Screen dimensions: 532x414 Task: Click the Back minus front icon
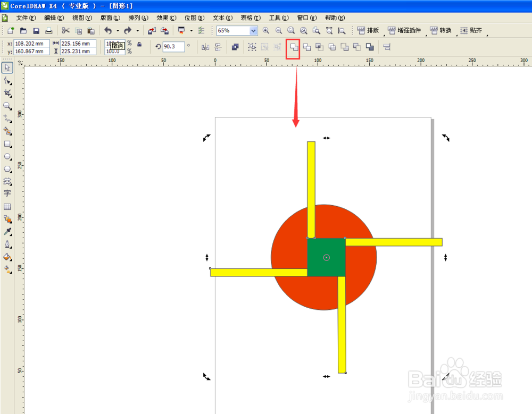tap(358, 47)
